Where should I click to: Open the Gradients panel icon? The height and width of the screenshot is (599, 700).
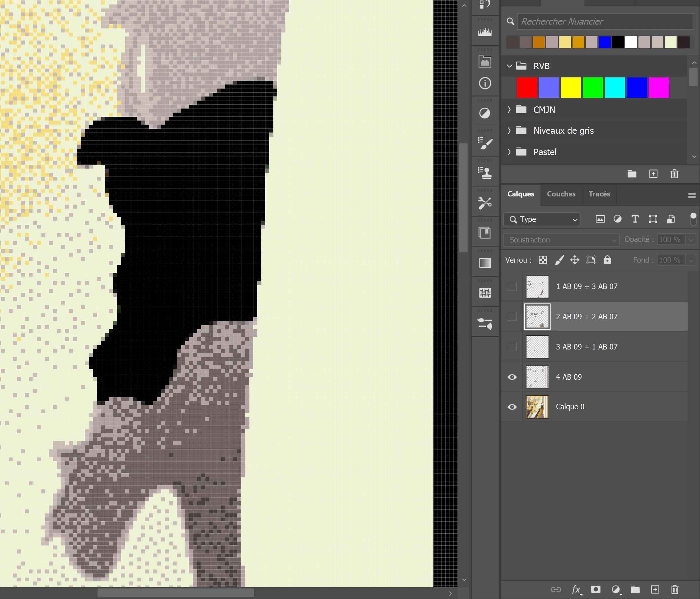(x=485, y=263)
